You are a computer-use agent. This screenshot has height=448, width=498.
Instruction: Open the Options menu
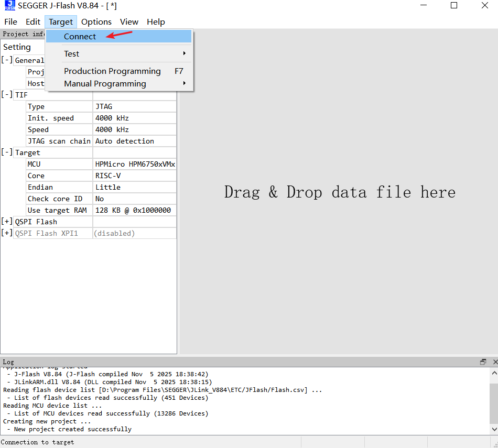[96, 22]
